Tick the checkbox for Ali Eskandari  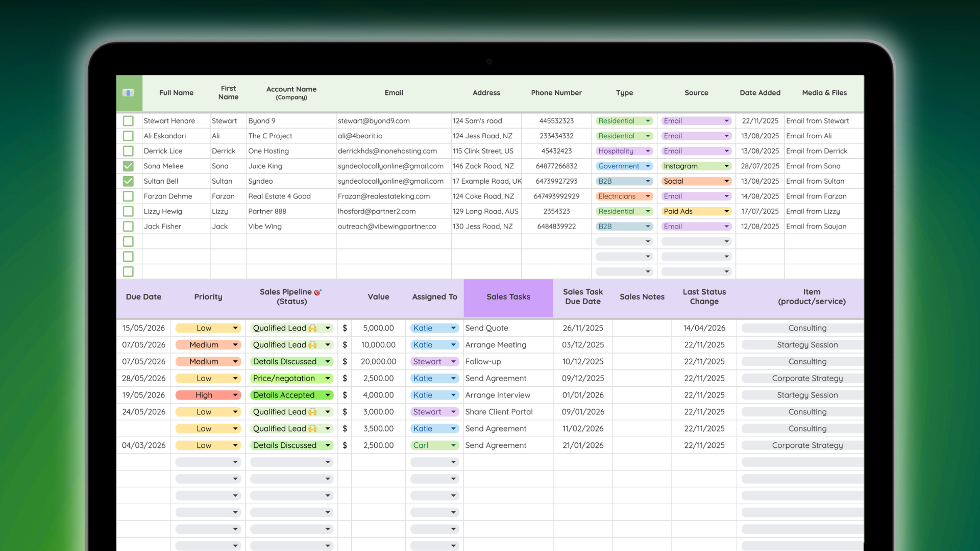coord(128,136)
